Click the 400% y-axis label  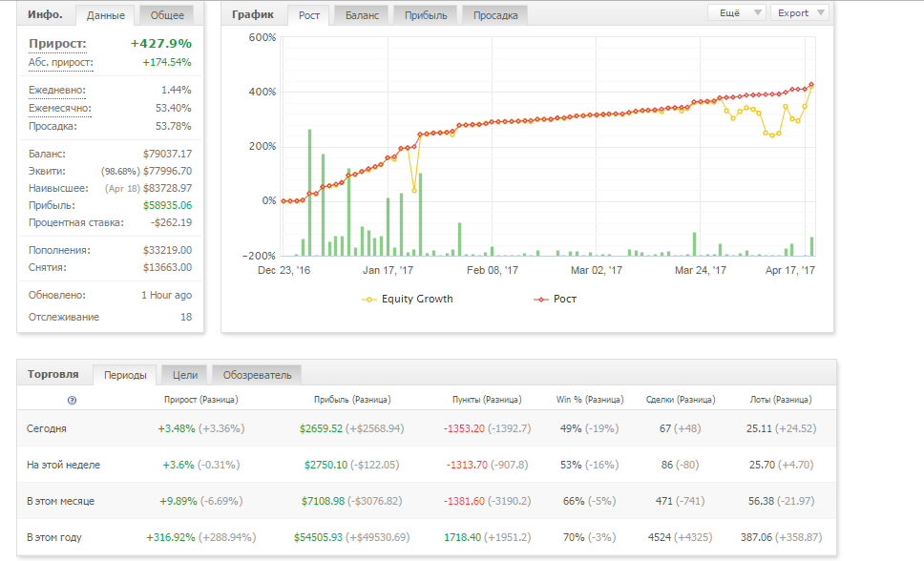click(x=262, y=92)
